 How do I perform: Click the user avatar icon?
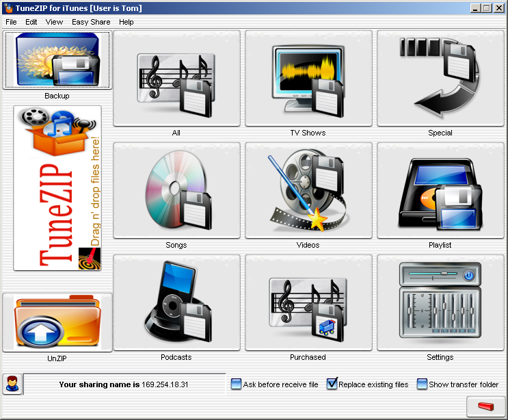point(12,384)
